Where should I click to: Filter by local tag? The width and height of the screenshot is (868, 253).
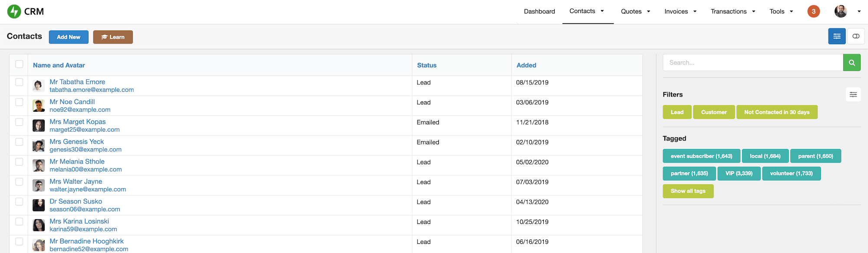765,156
